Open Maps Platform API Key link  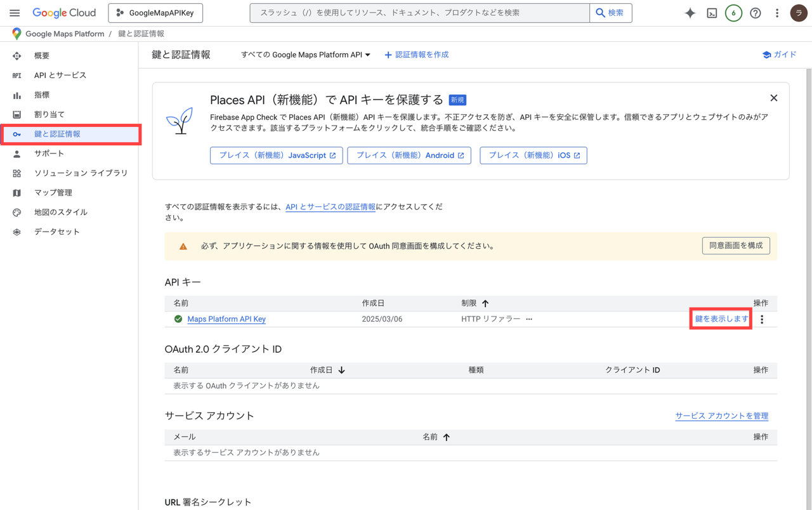point(226,319)
